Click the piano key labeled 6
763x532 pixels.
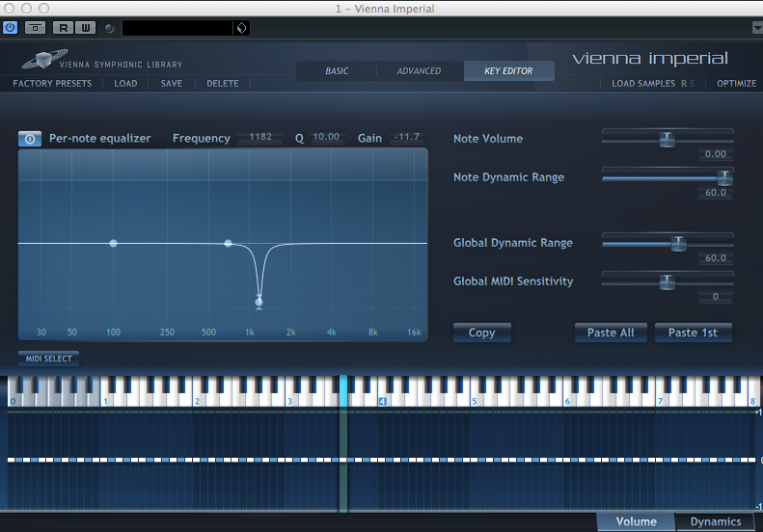(x=567, y=401)
